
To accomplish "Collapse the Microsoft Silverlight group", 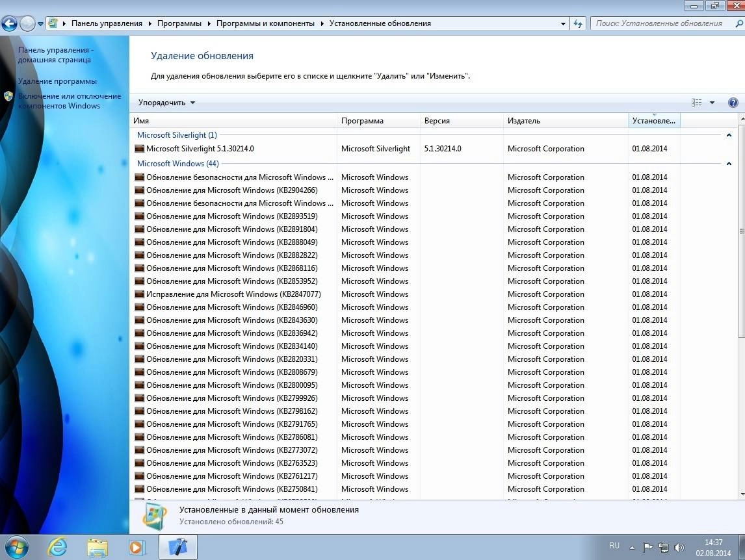I will pyautogui.click(x=729, y=135).
